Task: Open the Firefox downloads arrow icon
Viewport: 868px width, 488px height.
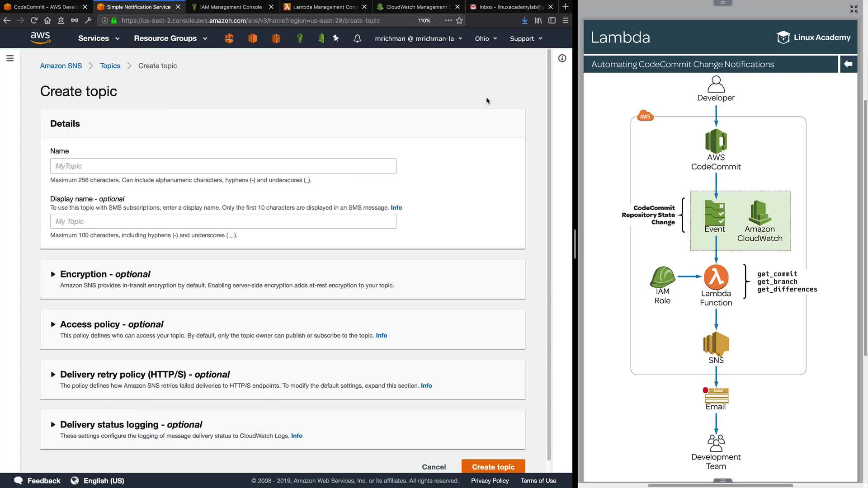Action: tap(524, 20)
